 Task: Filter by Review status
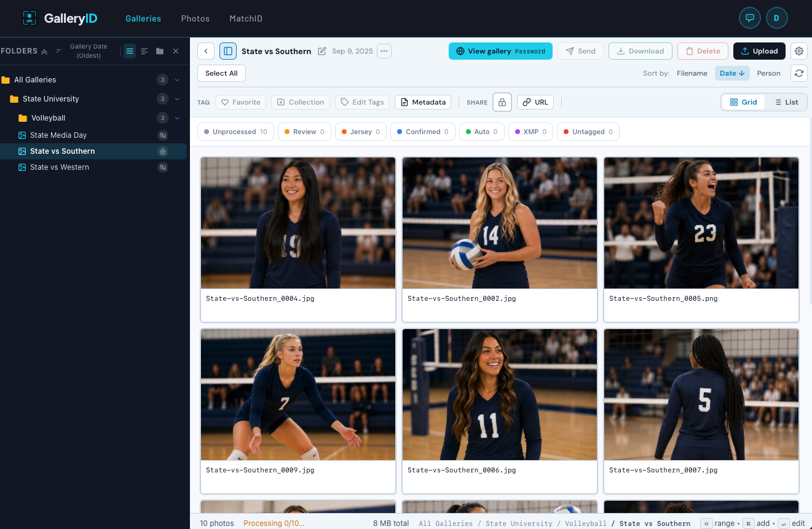click(x=304, y=132)
